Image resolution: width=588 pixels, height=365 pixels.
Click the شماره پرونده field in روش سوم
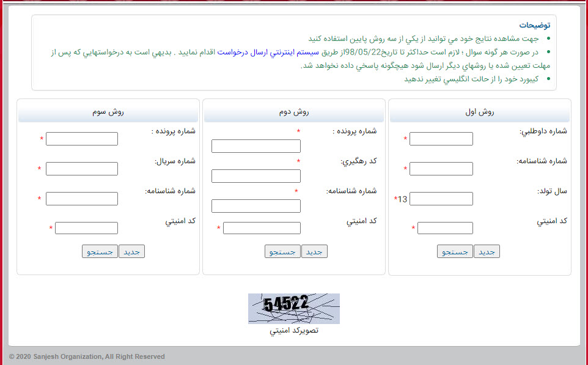[x=81, y=139]
